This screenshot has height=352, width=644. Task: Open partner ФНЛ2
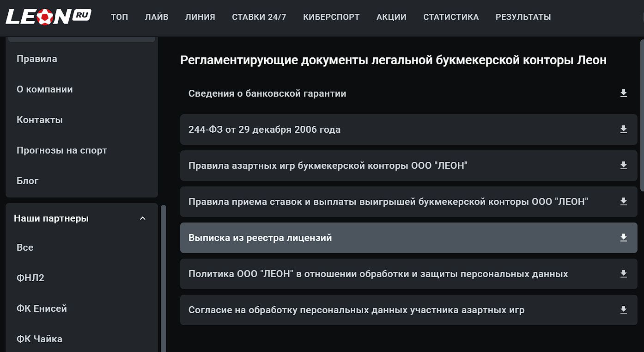pos(30,278)
